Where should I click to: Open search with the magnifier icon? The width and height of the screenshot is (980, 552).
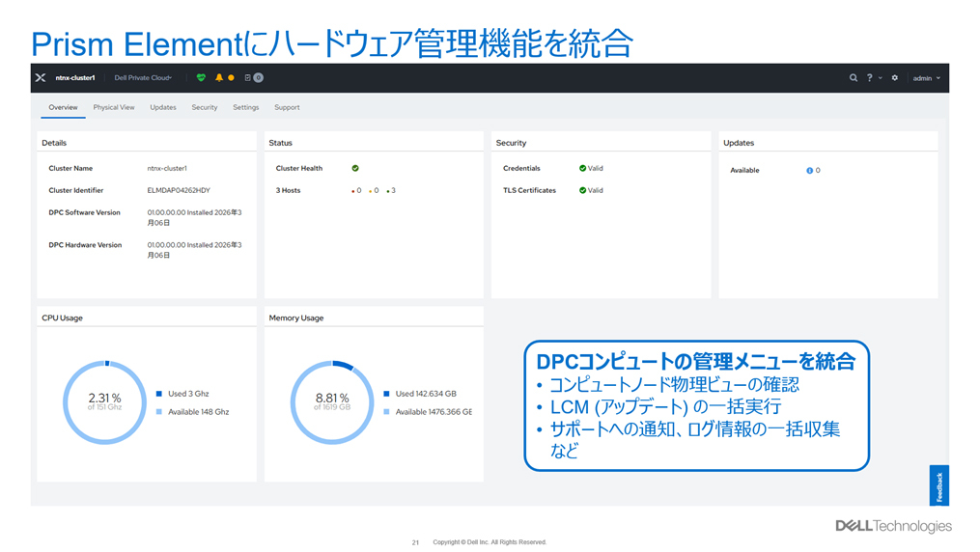[854, 78]
